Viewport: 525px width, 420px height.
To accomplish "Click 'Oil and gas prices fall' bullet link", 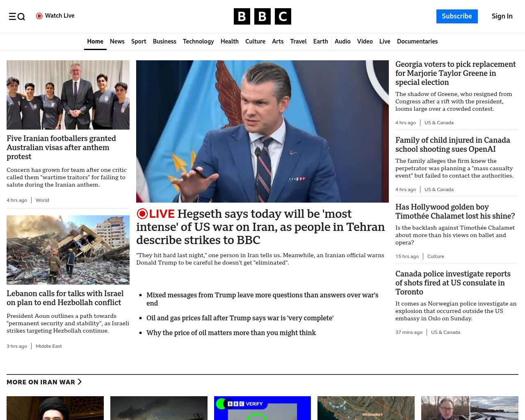I will coord(240,318).
